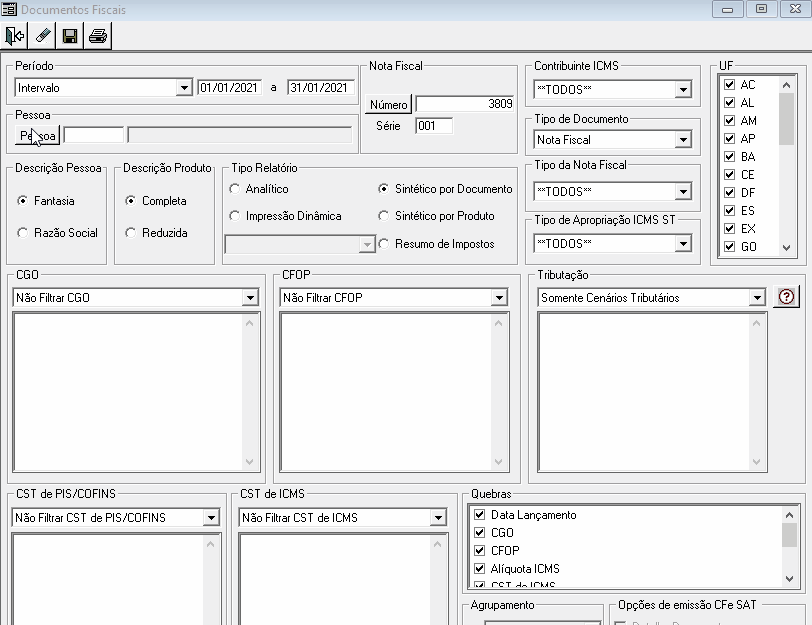Uncheck the CE state checkbox
Viewport: 812px width, 625px height.
tap(730, 175)
